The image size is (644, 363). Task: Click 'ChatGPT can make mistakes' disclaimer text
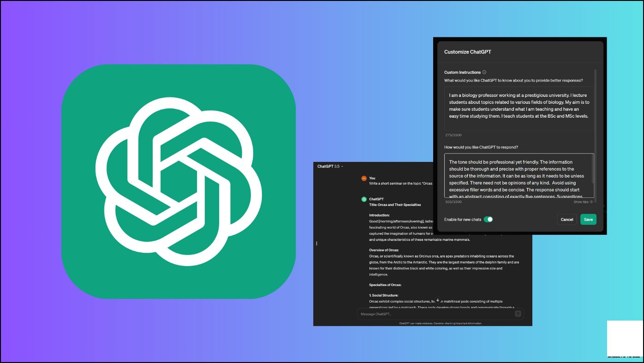point(441,323)
